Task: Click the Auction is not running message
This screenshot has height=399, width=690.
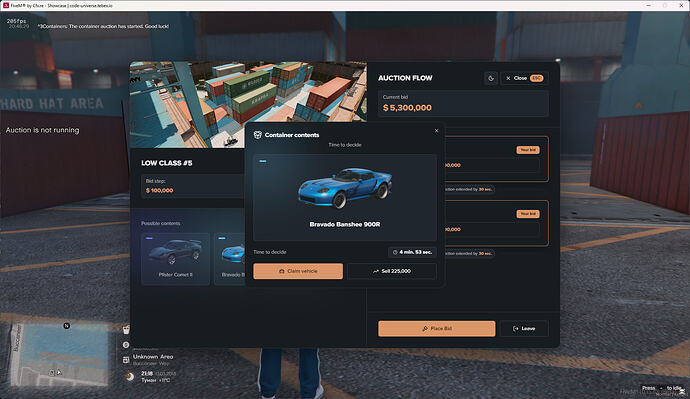Action: 43,130
